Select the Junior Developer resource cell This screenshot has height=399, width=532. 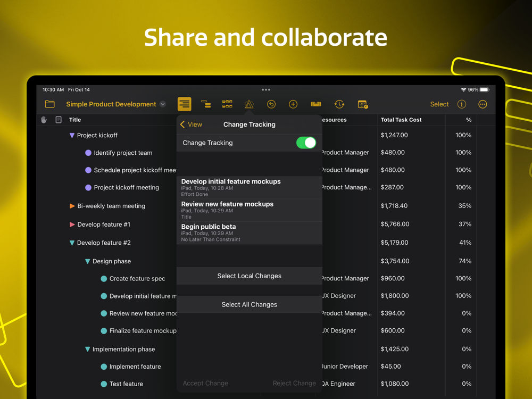pyautogui.click(x=344, y=367)
